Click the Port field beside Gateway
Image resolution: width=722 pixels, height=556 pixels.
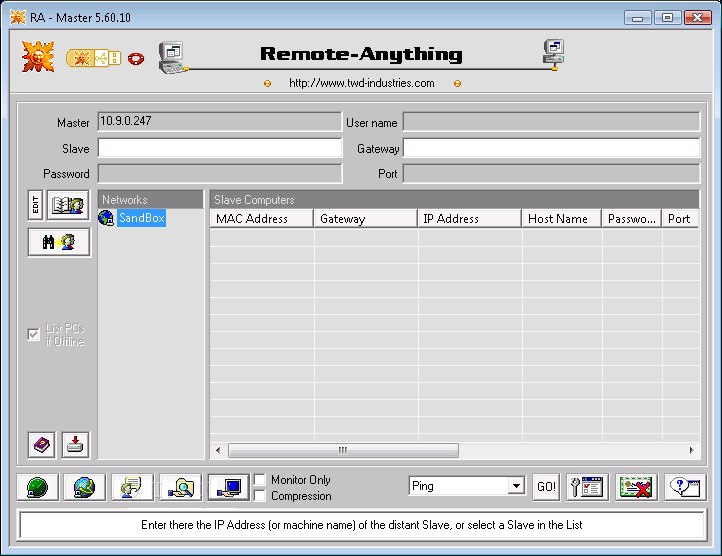(552, 174)
